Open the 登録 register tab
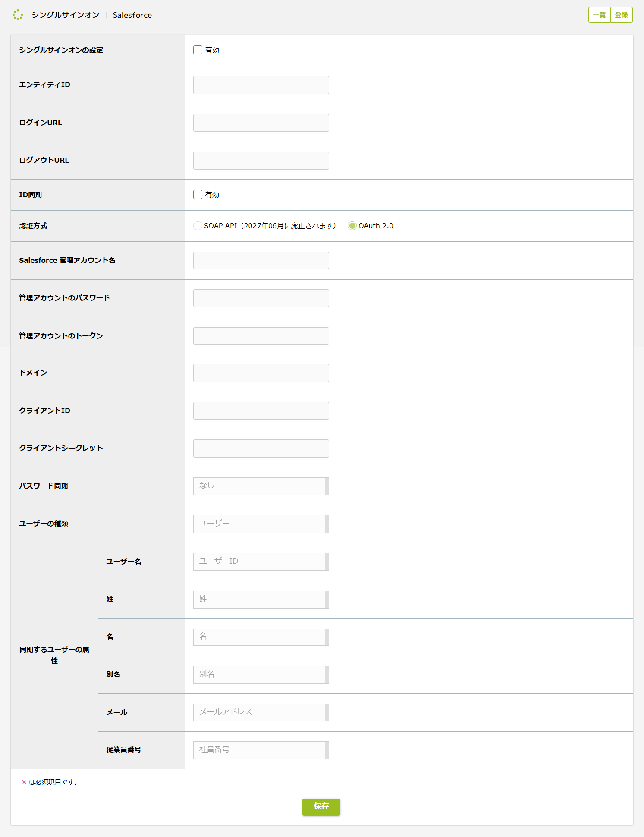 coord(622,15)
